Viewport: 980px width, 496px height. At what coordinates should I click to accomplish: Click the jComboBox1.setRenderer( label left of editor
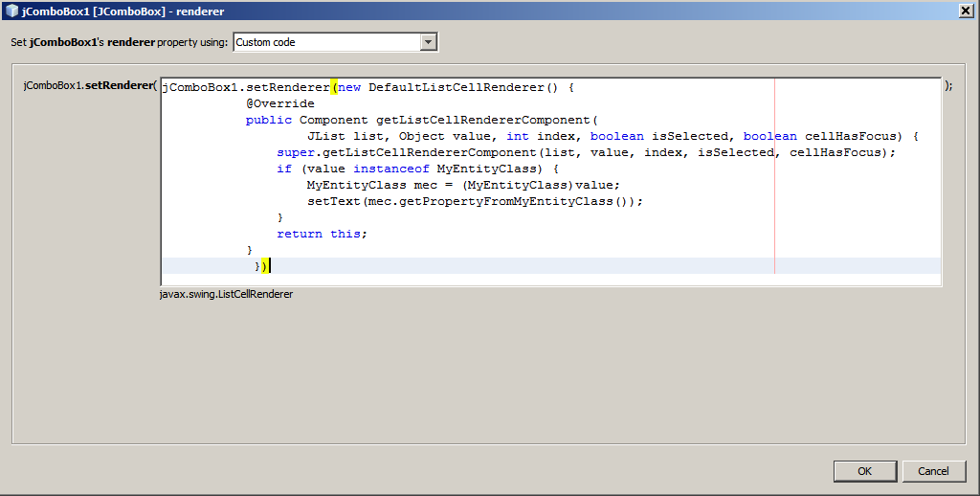pos(89,85)
